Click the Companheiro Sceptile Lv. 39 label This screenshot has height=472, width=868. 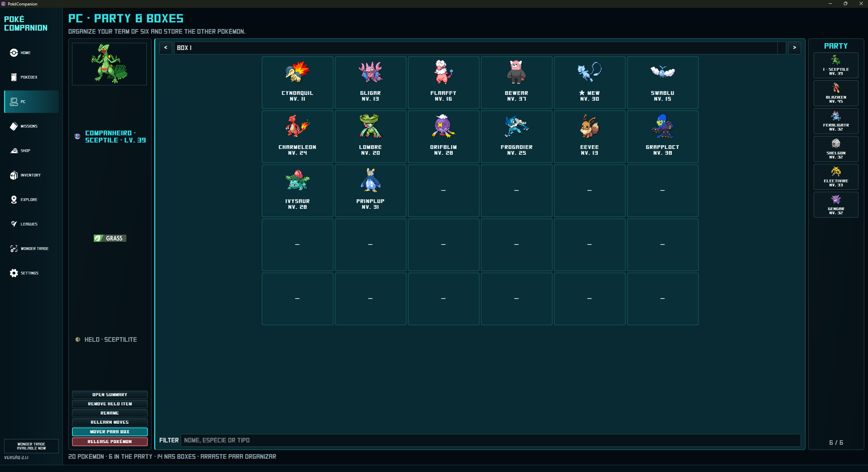(116, 136)
